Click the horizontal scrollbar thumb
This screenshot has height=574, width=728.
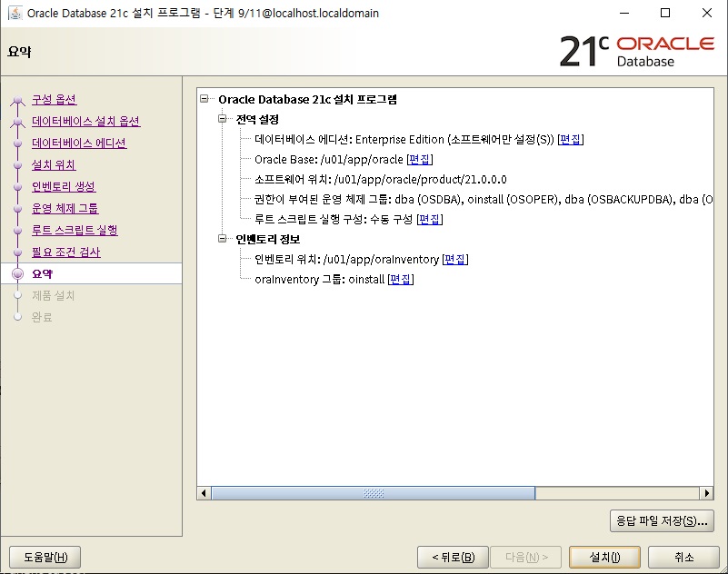[374, 493]
